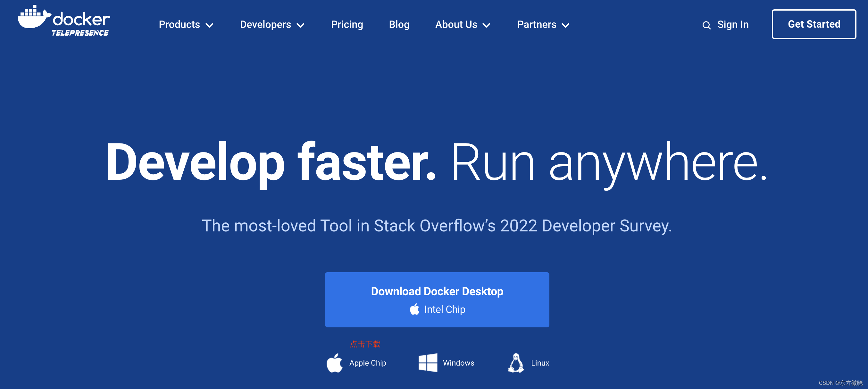Click the Get Started button
Viewport: 868px width, 389px height.
click(x=814, y=24)
